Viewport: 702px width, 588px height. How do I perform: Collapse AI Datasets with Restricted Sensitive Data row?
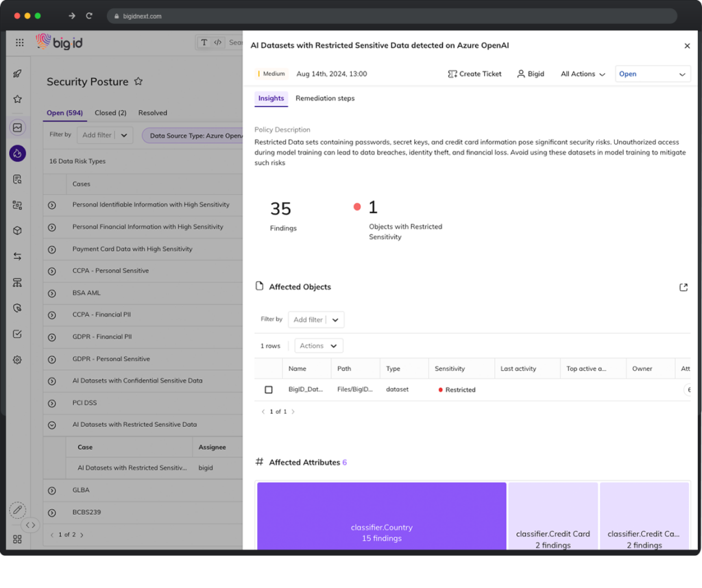point(52,425)
